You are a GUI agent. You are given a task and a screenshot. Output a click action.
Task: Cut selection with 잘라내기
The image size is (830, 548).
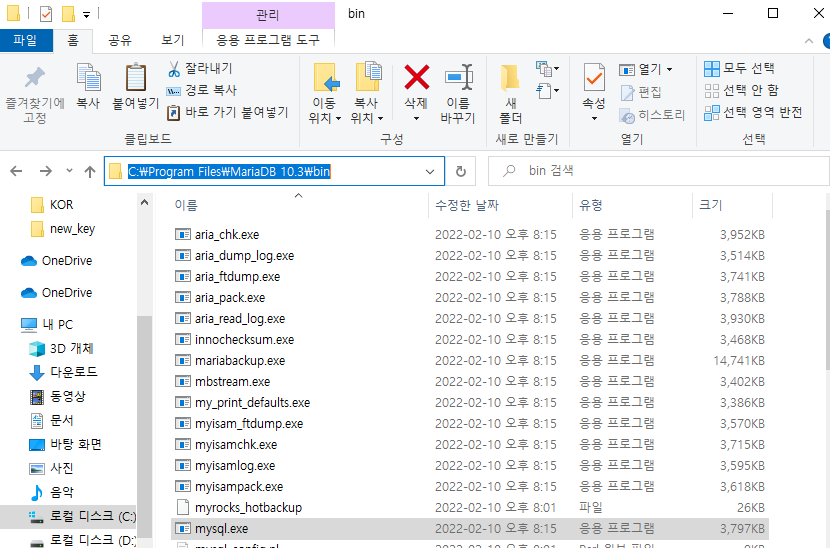[200, 68]
